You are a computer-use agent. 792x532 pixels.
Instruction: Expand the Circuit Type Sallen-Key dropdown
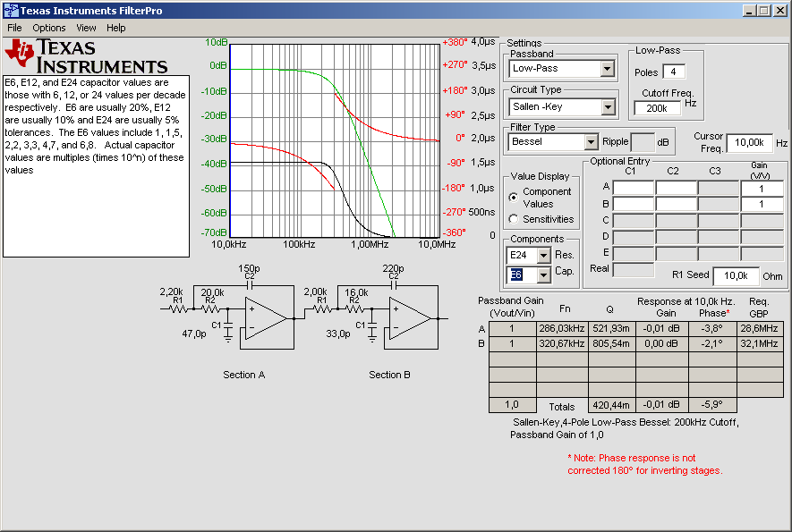tap(607, 107)
